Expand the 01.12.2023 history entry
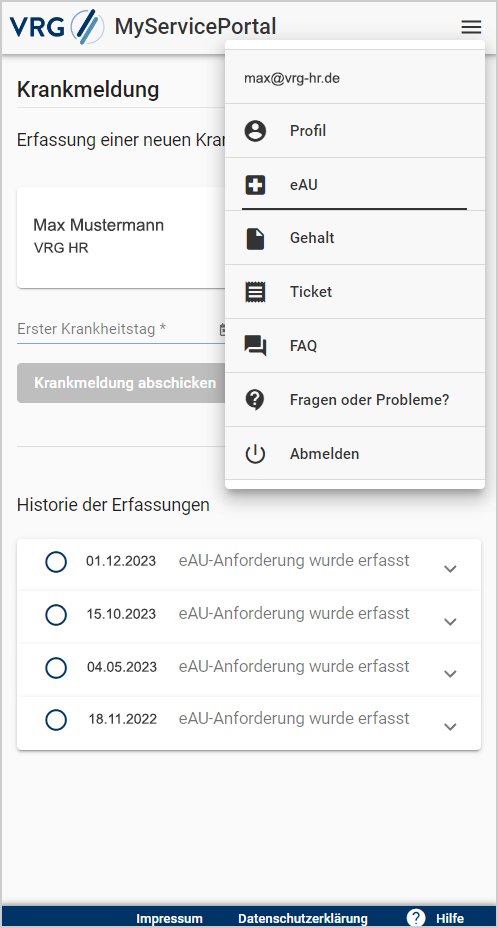Image resolution: width=498 pixels, height=928 pixels. click(451, 569)
